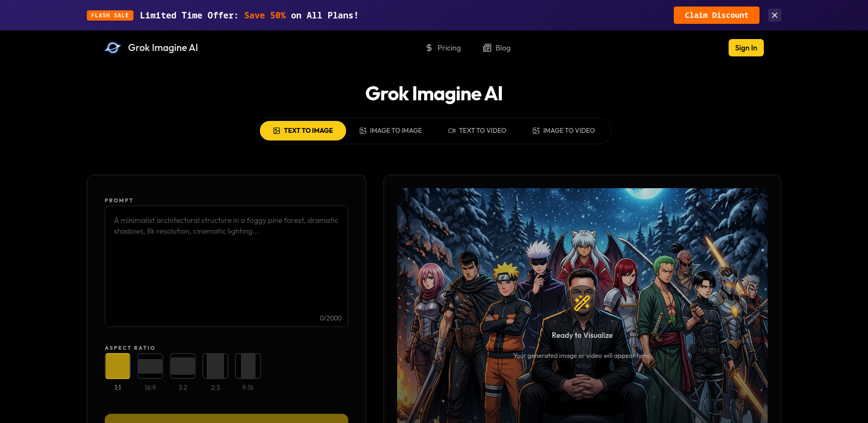
Task: Switch to Text to Video tab
Action: 477,131
